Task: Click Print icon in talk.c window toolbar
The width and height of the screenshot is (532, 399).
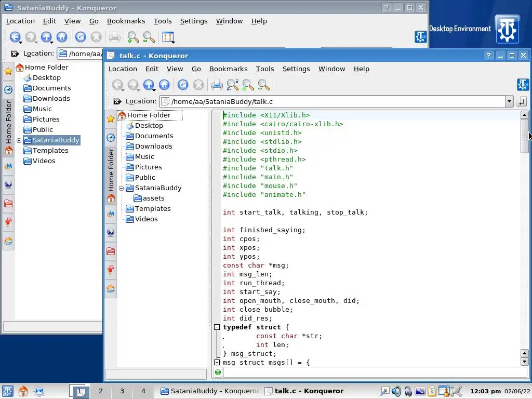Action: coord(217,85)
